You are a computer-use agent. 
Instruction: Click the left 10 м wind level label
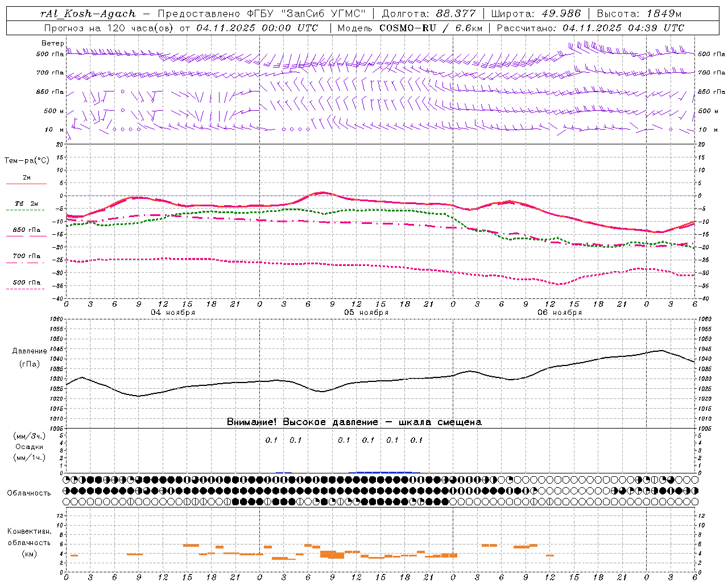coord(55,130)
